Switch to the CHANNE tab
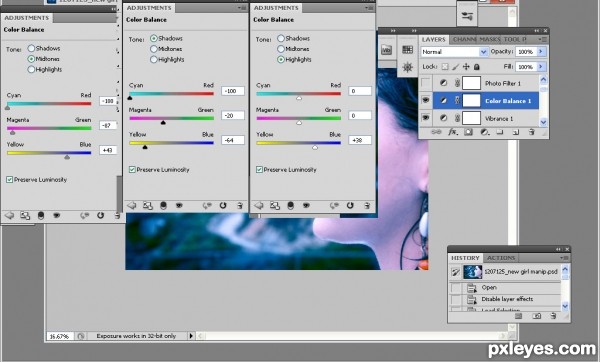 (x=464, y=39)
